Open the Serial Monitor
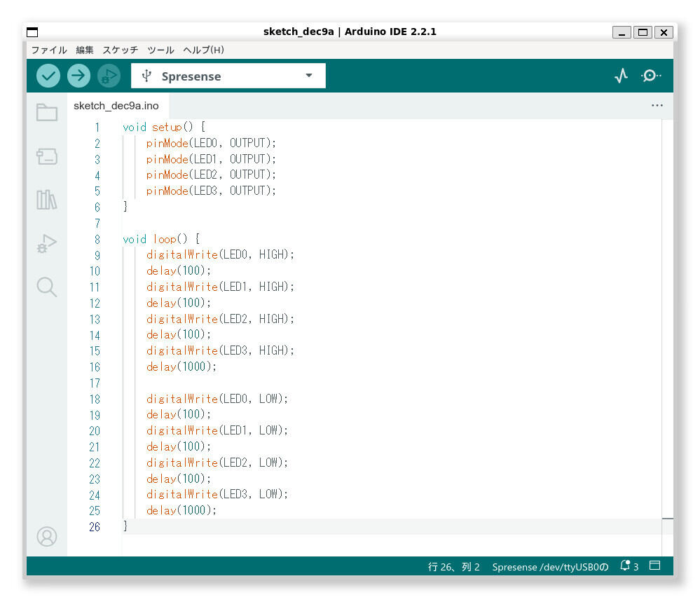Viewport: 700px width, 602px height. (x=650, y=76)
